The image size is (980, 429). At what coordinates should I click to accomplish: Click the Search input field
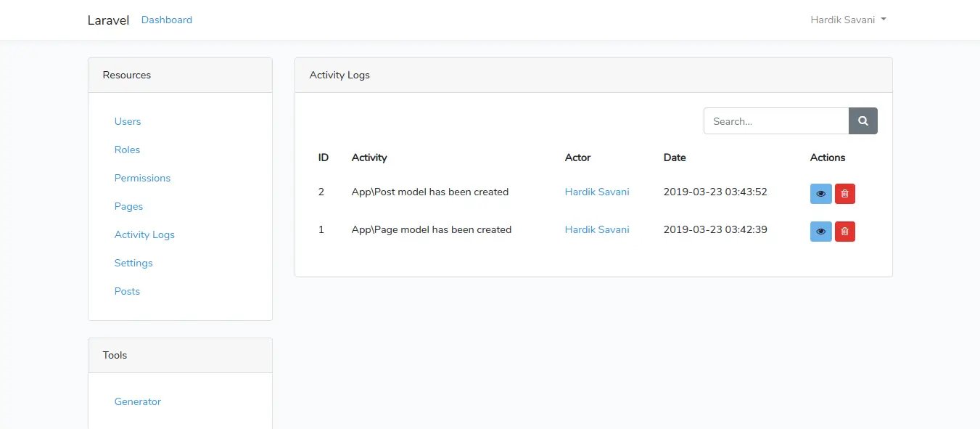click(775, 121)
